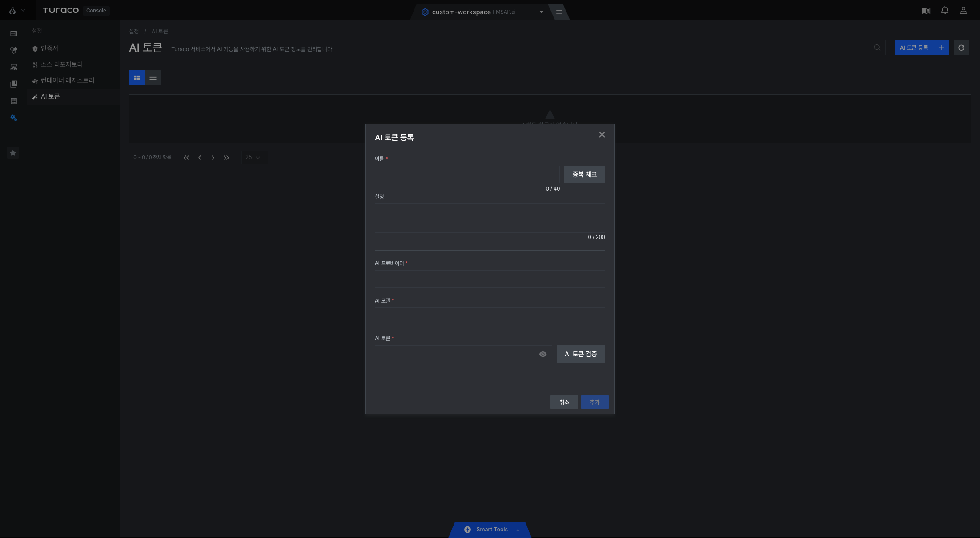Image resolution: width=980 pixels, height=538 pixels.
Task: Click the 중복 체크 button
Action: pos(585,175)
